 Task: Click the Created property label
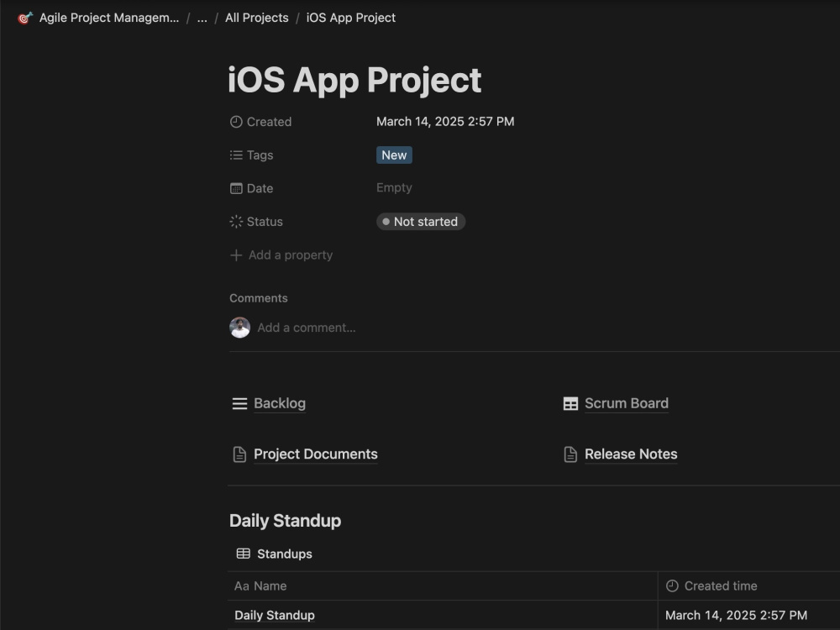pyautogui.click(x=269, y=122)
